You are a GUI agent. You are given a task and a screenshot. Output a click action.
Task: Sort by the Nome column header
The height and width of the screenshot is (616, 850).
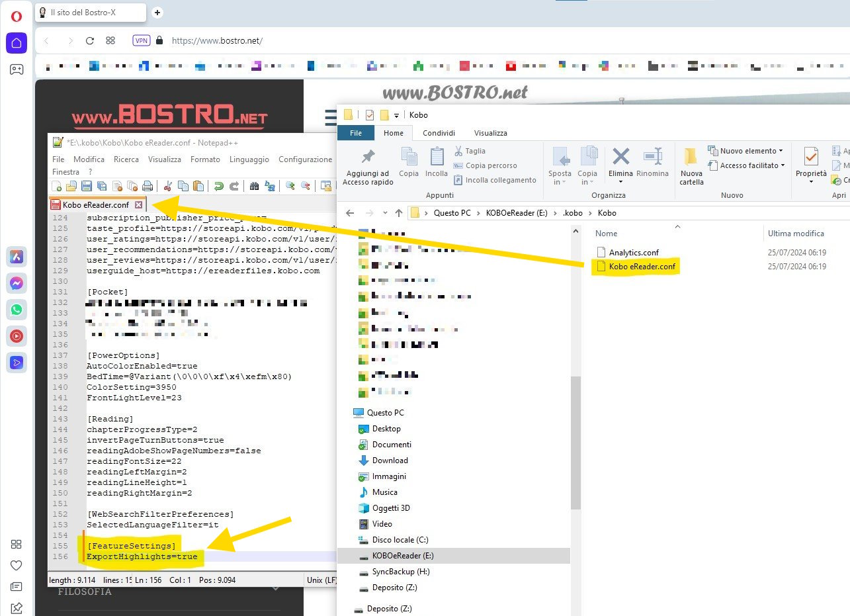[x=606, y=234]
